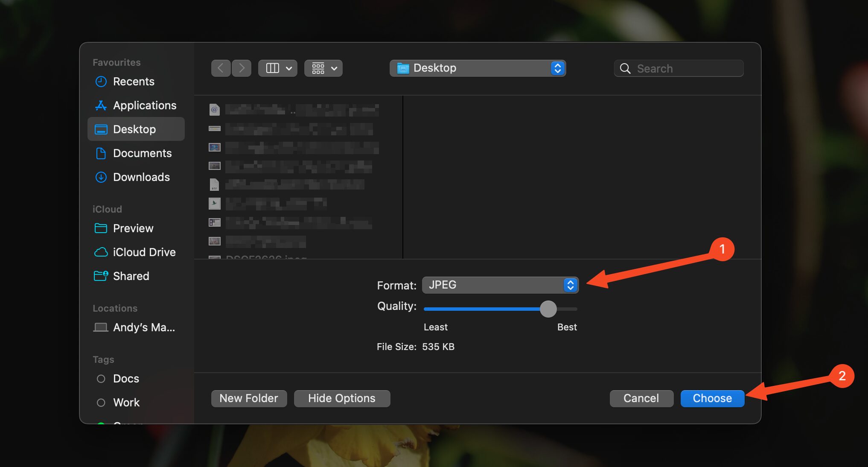This screenshot has height=467, width=868.
Task: Click the Desktop icon in sidebar
Action: pos(135,129)
